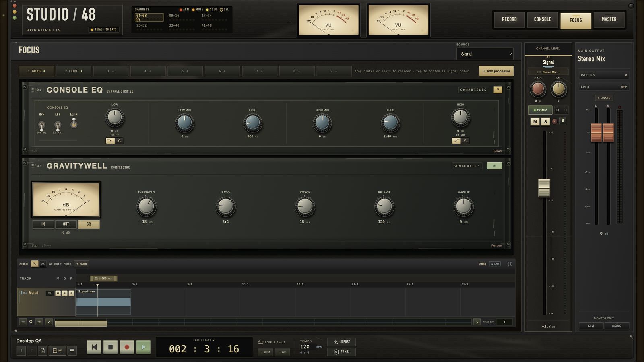Screen dimensions: 644x362
Task: Click the zoom in plus icon
Action: (x=39, y=322)
